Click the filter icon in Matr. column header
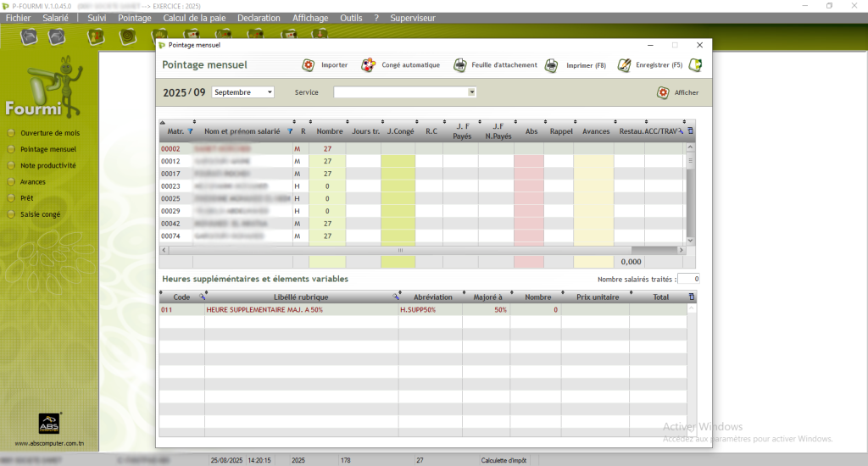This screenshot has height=466, width=868. click(x=190, y=132)
